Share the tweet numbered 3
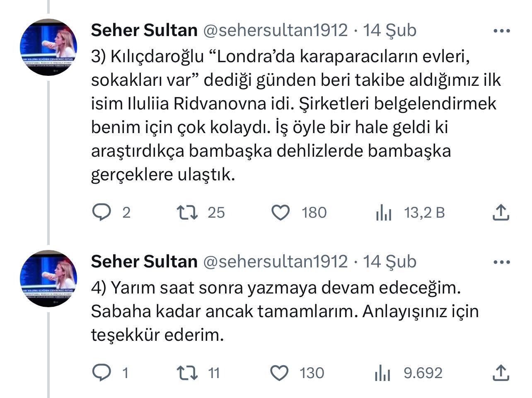The image size is (532, 398). click(x=501, y=213)
